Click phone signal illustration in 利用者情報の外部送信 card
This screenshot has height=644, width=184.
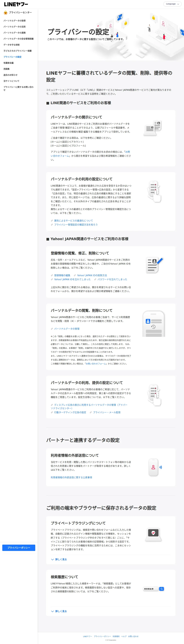[155, 467]
